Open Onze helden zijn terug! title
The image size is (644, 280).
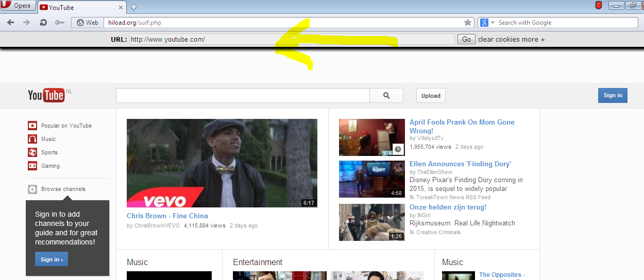(x=448, y=207)
